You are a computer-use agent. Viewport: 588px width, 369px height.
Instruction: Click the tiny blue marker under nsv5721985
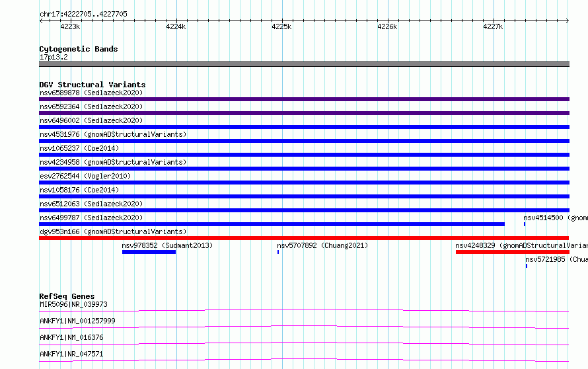pos(527,266)
